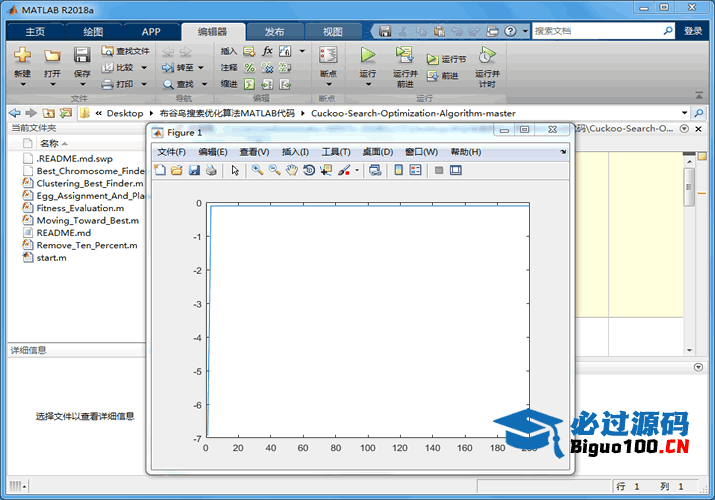This screenshot has width=715, height=500.
Task: Open Figure 1 File menu
Action: point(171,152)
